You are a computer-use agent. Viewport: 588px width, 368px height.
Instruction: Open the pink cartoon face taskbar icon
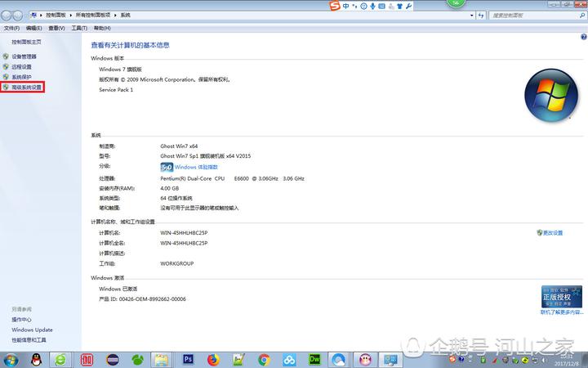(x=365, y=360)
